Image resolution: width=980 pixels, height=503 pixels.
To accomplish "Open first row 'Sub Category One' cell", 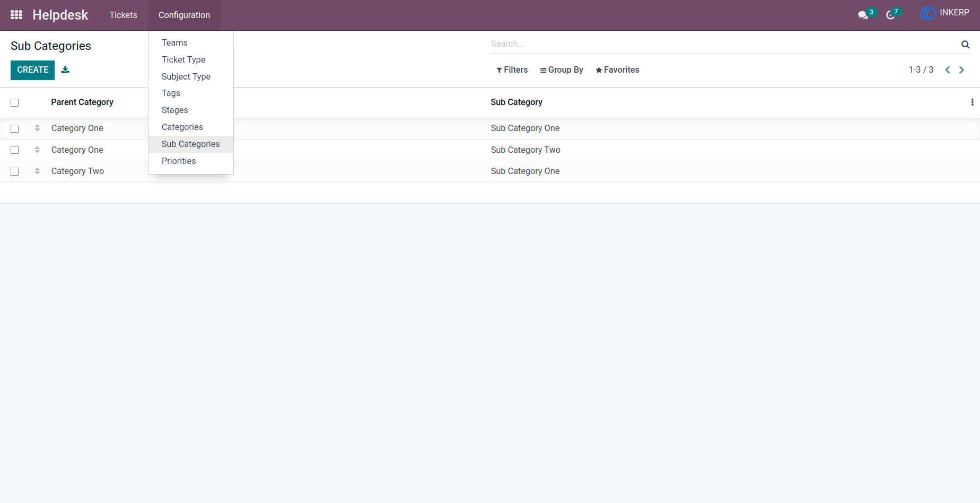I will click(x=525, y=128).
